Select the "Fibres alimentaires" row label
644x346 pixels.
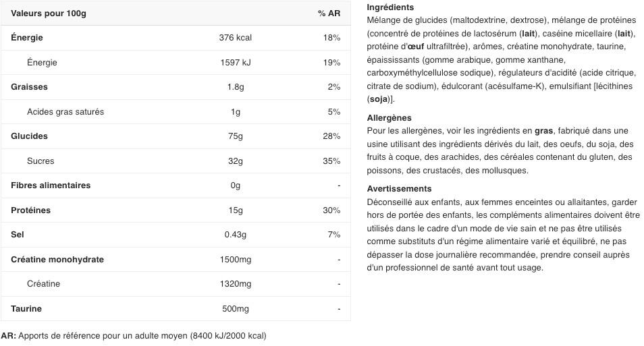[x=51, y=185]
